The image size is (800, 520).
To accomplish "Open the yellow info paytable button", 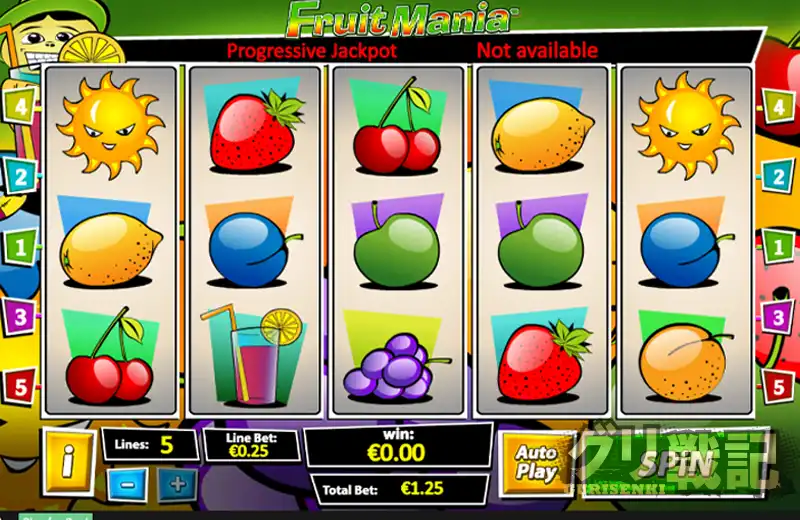I will point(68,461).
